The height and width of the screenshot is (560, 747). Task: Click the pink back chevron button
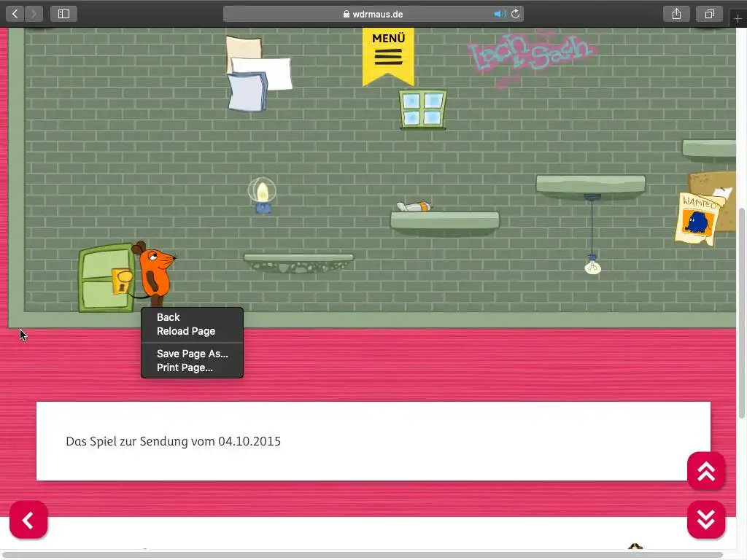[x=28, y=519]
